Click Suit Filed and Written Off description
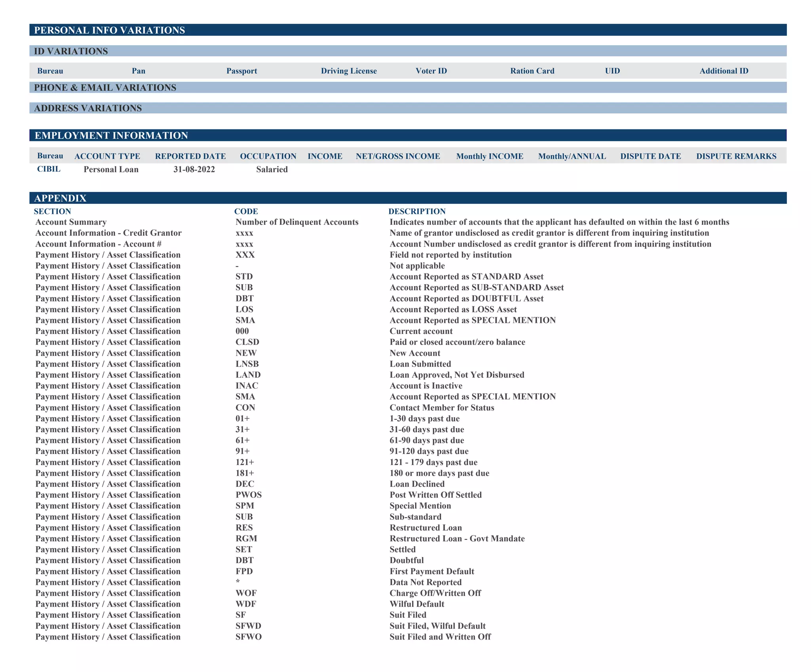 [440, 637]
